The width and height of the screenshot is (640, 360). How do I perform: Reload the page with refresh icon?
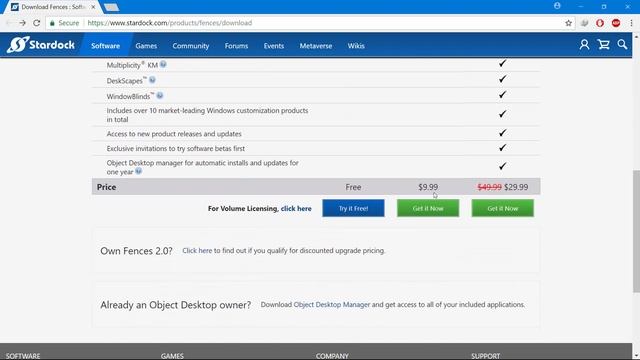point(36,23)
